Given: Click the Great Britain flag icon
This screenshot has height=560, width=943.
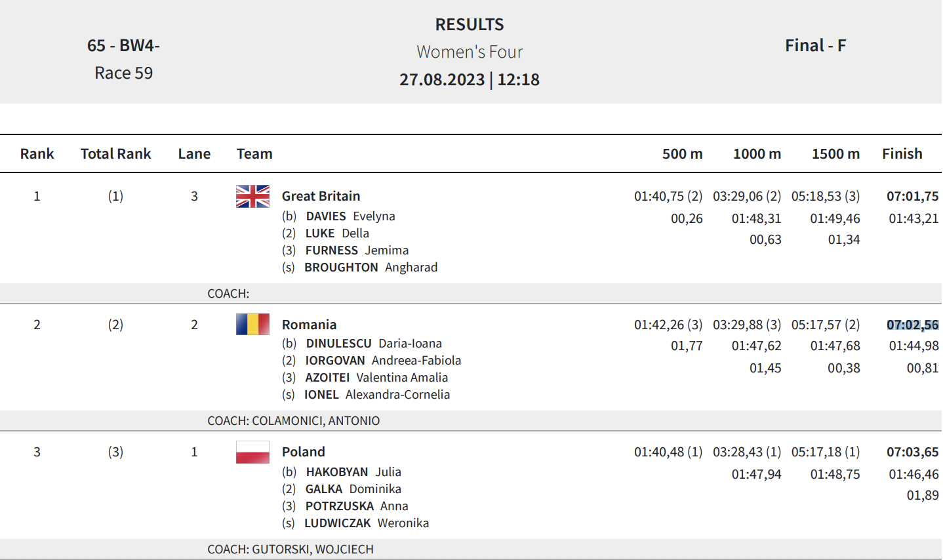Looking at the screenshot, I should (252, 196).
